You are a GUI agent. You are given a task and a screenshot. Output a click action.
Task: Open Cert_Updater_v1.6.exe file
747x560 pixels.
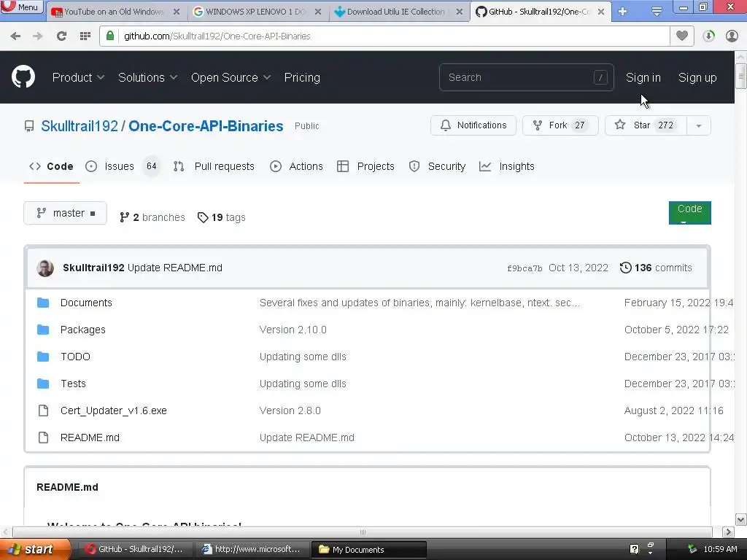(113, 411)
